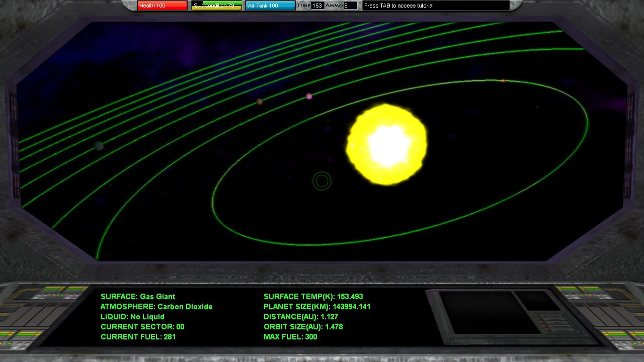The image size is (644, 362).
Task: Click the blue Air Tank 100 bar
Action: point(271,6)
